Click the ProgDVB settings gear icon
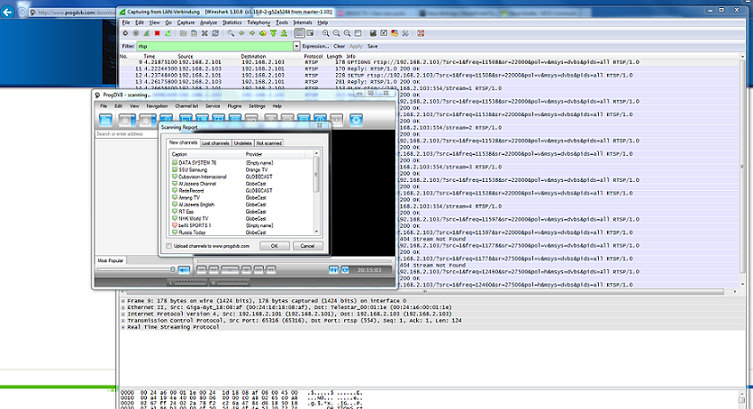This screenshot has width=753, height=409. point(356,120)
